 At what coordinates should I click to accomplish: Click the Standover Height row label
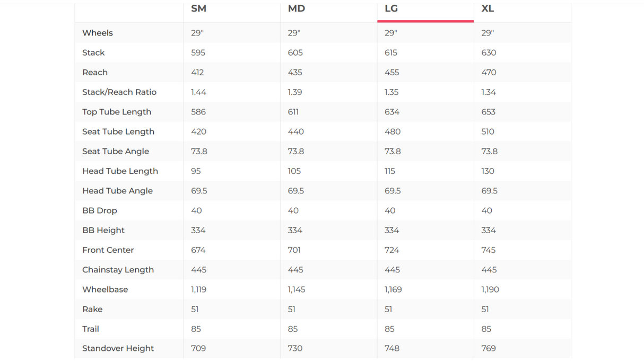pos(118,348)
